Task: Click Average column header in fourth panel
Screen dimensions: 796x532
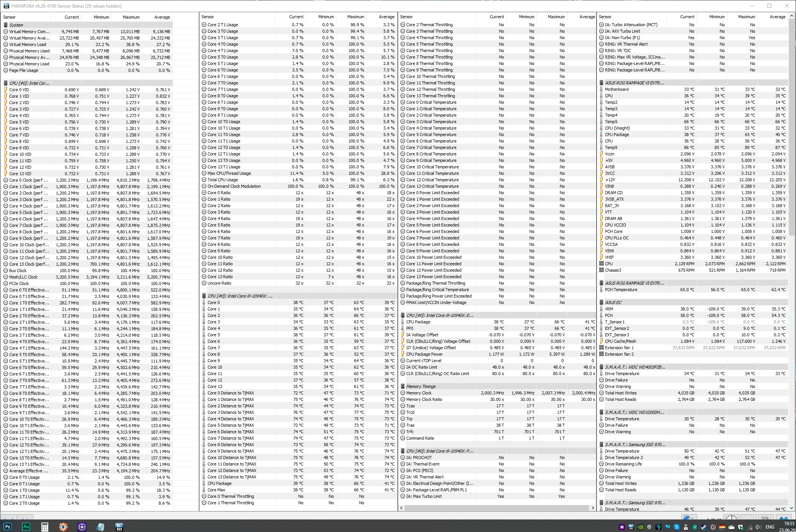Action: [777, 17]
